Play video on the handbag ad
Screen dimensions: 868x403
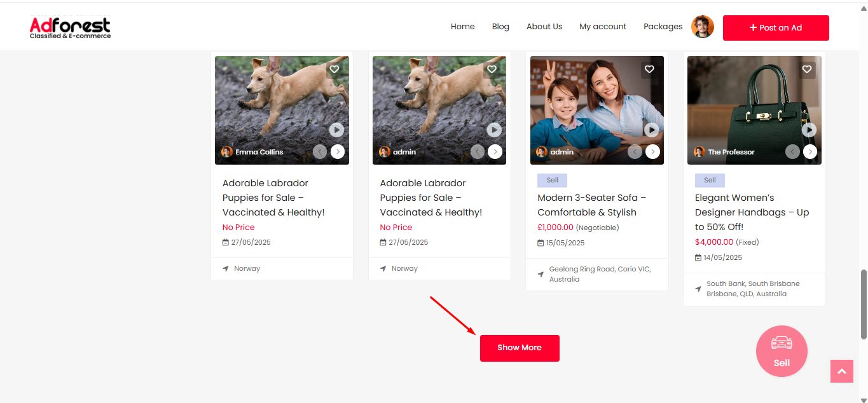coord(809,130)
